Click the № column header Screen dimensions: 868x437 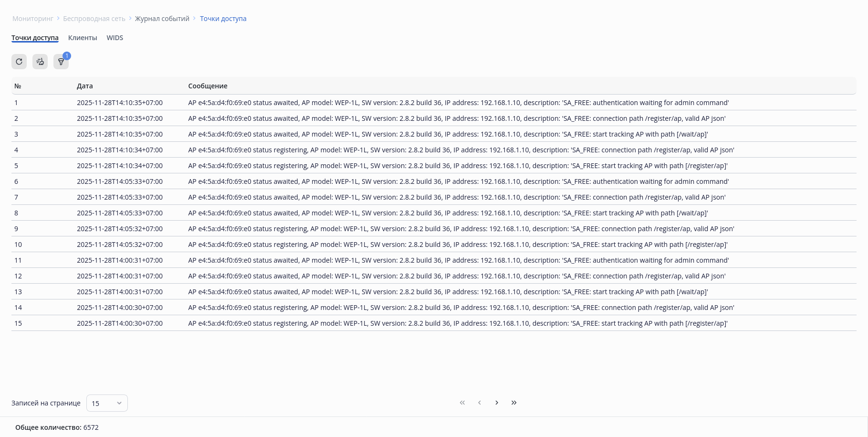point(18,86)
